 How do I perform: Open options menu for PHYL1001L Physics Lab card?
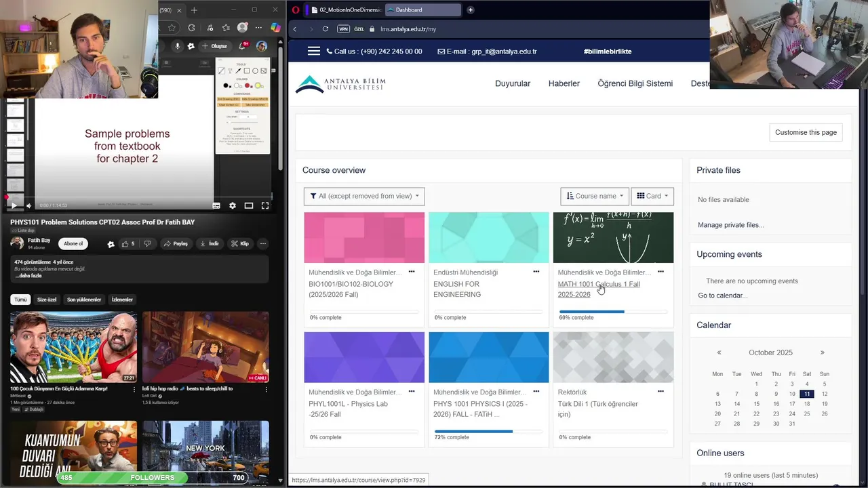[412, 391]
